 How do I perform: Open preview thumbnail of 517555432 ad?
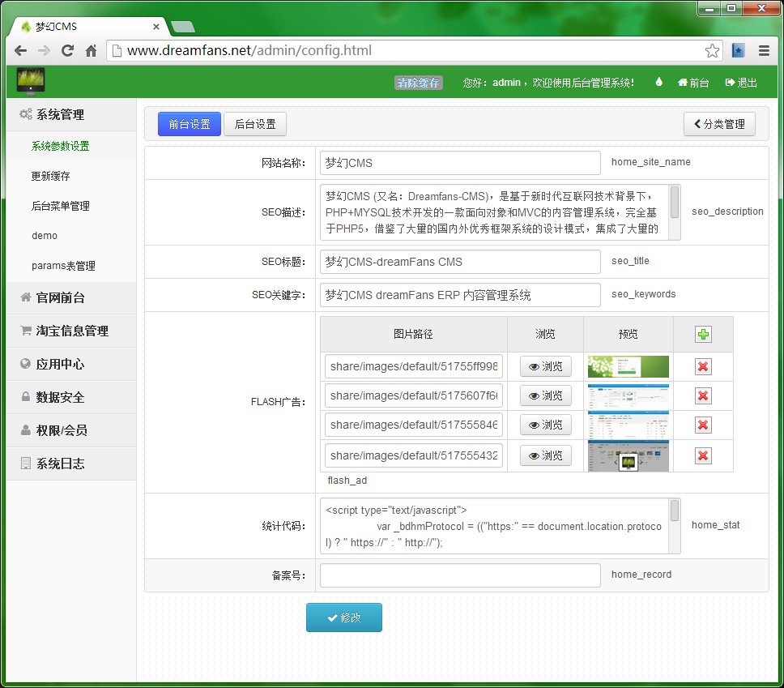628,456
